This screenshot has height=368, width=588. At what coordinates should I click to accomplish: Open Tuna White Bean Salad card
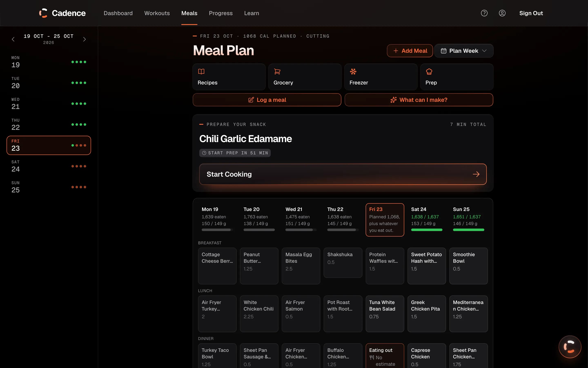pyautogui.click(x=385, y=314)
